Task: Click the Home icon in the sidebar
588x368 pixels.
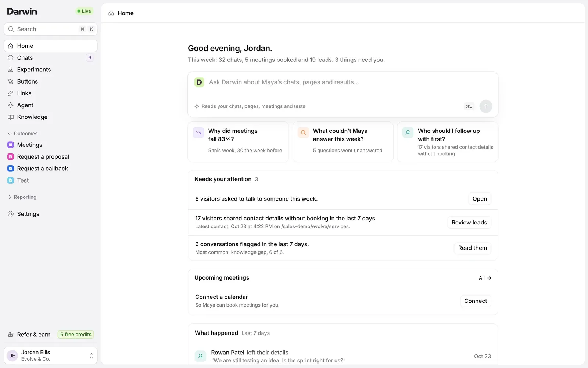Action: pyautogui.click(x=11, y=46)
